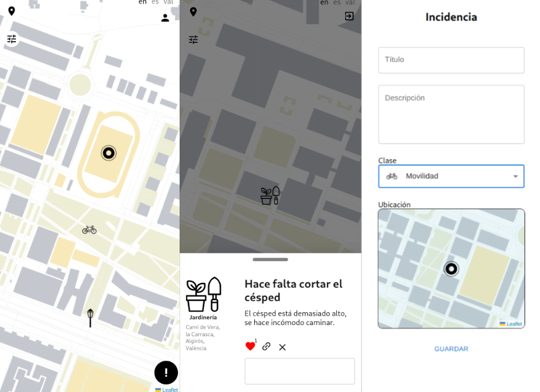Click the comment box below the heart icon

(299, 371)
